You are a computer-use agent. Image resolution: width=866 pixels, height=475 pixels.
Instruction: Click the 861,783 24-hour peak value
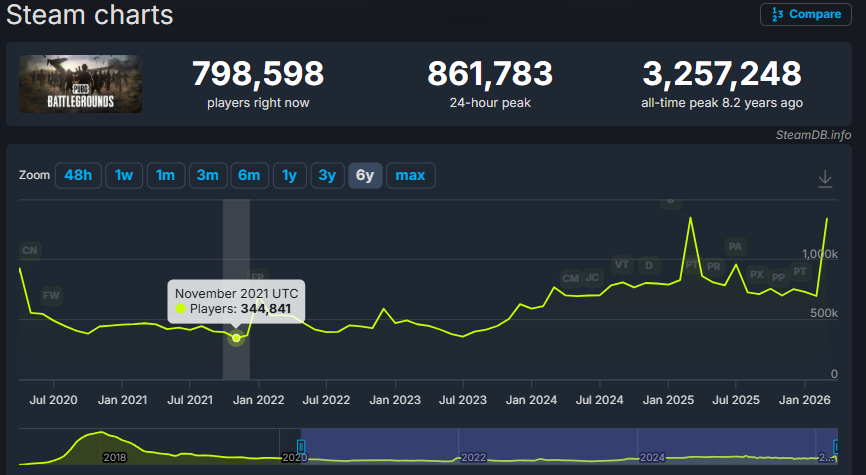(490, 73)
